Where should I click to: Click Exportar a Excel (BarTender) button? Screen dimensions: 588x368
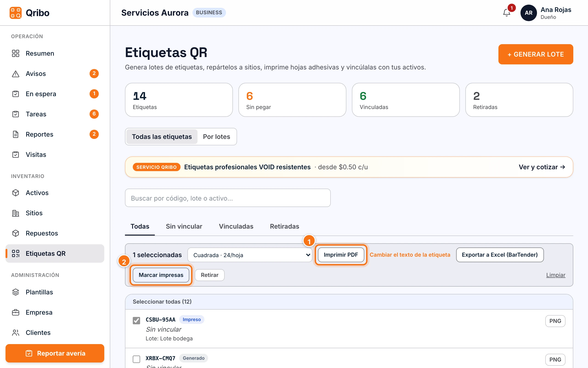coord(500,255)
